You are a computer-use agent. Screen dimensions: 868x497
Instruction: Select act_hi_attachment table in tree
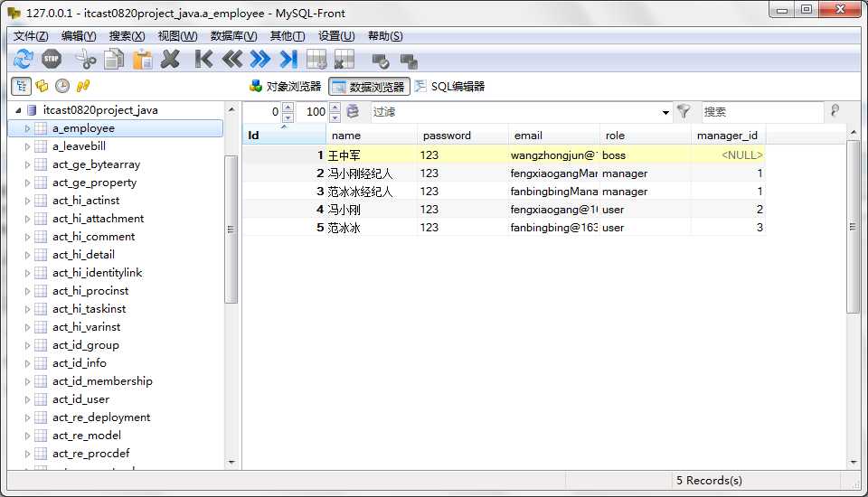[98, 219]
